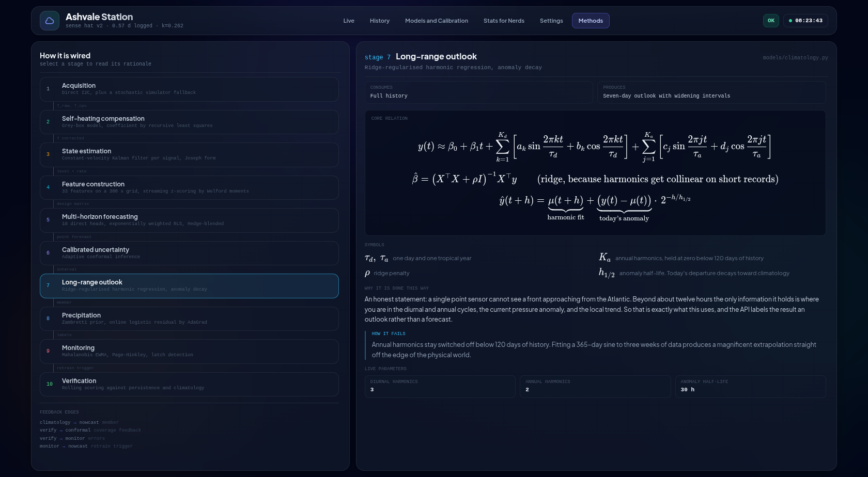Open stage 5 Multi-horizon forecasting
The image size is (868, 477).
(x=189, y=220)
